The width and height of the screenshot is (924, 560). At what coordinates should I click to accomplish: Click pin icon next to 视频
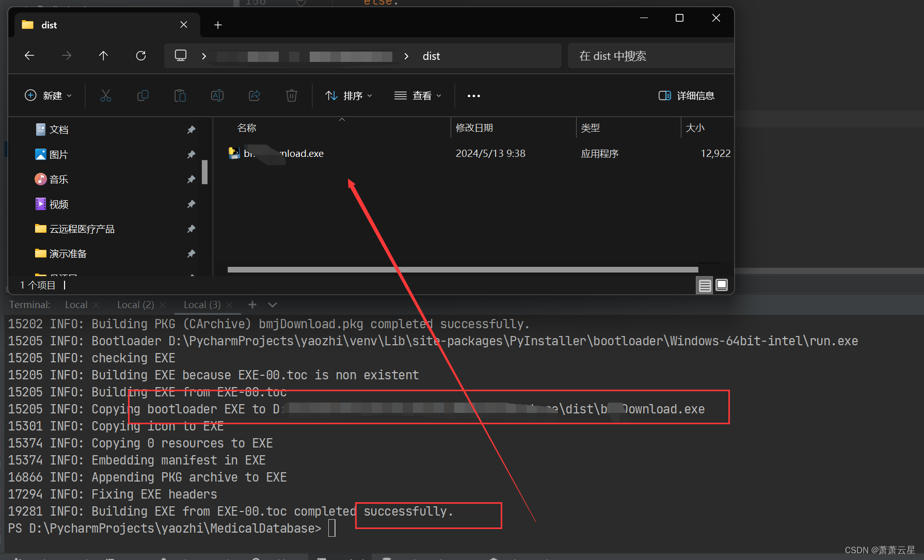[191, 204]
